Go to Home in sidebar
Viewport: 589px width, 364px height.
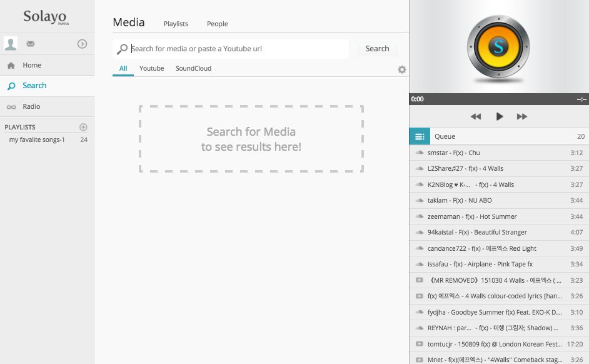[x=47, y=66]
